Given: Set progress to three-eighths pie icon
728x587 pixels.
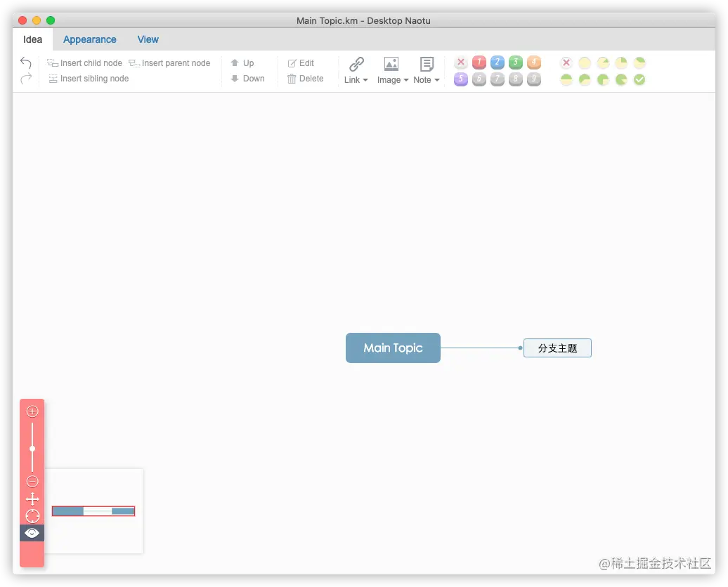Looking at the screenshot, I should [x=639, y=62].
